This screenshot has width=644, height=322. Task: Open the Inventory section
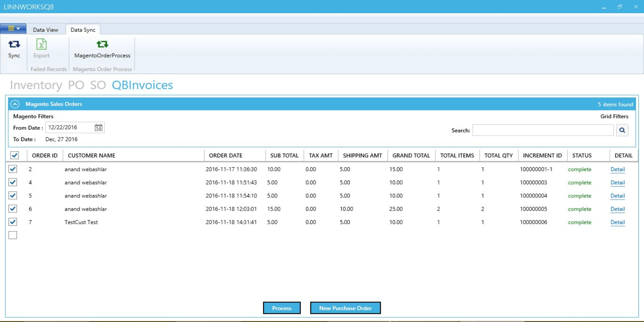(x=36, y=85)
